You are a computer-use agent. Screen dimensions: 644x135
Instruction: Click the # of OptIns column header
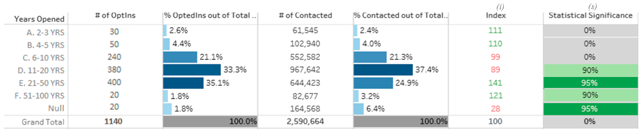click(x=115, y=15)
